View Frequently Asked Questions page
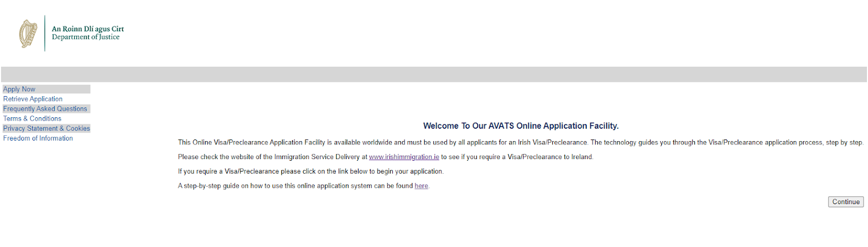This screenshot has height=247, width=868. pos(45,109)
